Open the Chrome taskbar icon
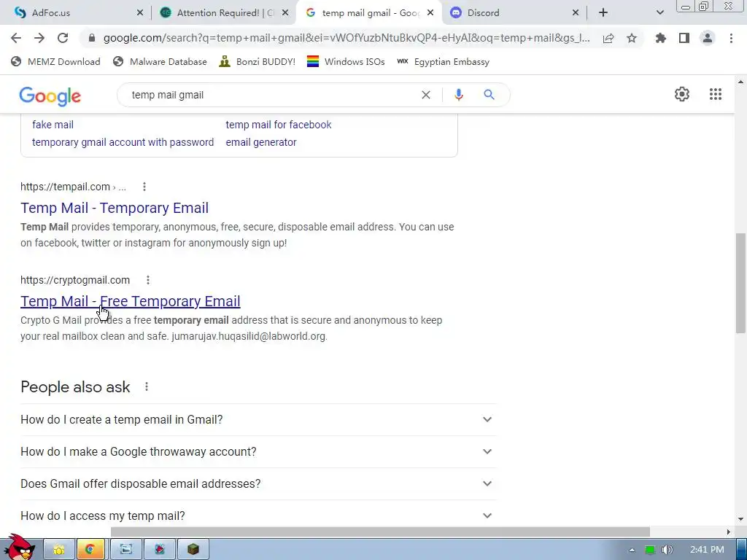 coord(90,550)
